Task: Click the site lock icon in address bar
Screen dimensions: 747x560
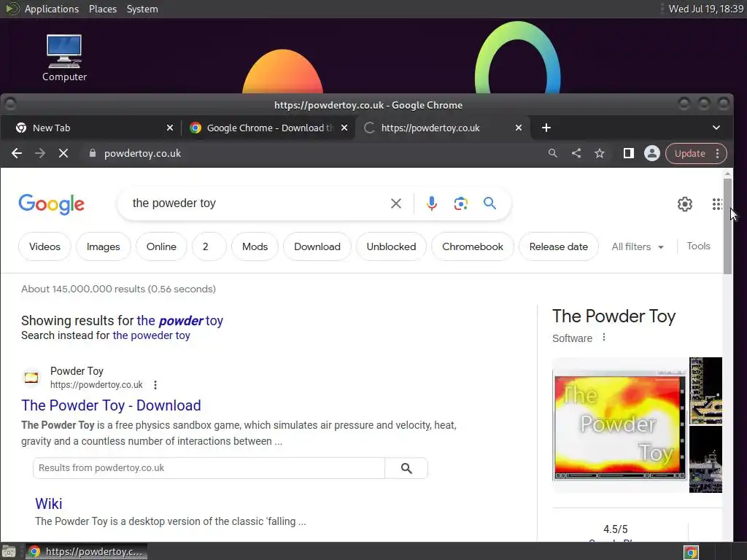Action: coord(93,153)
